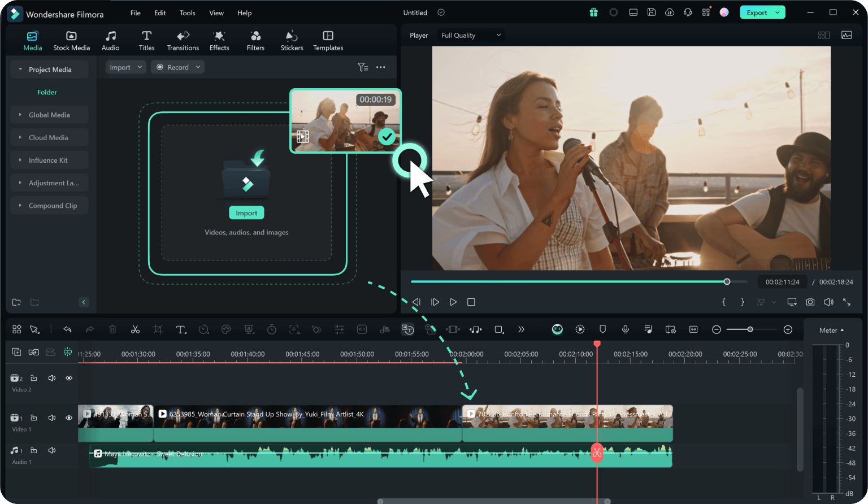Hide the Video 2 track
The height and width of the screenshot is (504, 868).
69,378
